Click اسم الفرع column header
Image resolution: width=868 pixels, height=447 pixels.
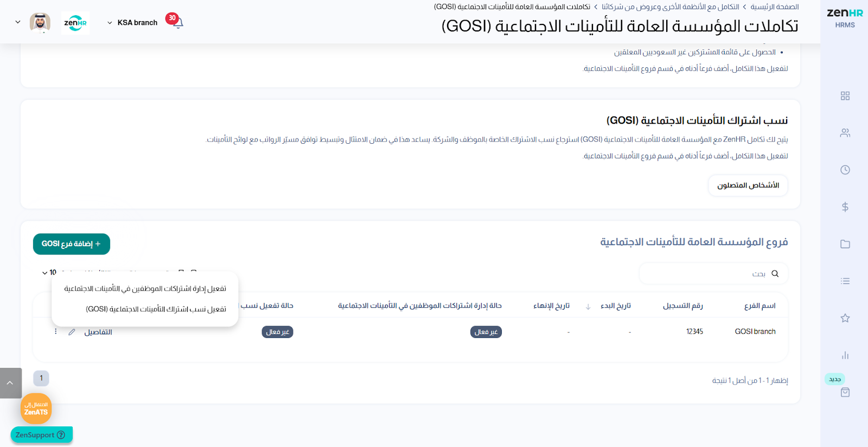(759, 306)
